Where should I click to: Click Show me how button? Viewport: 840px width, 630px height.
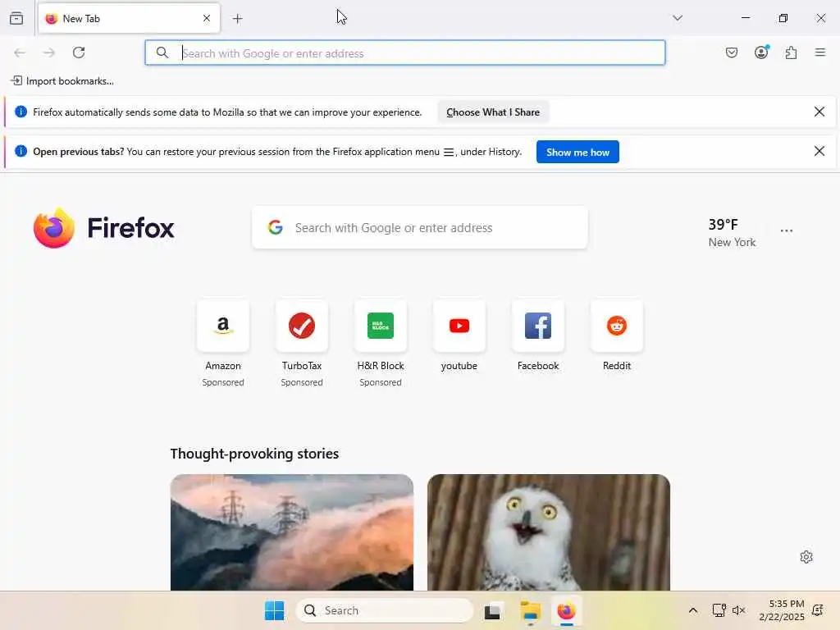(577, 152)
